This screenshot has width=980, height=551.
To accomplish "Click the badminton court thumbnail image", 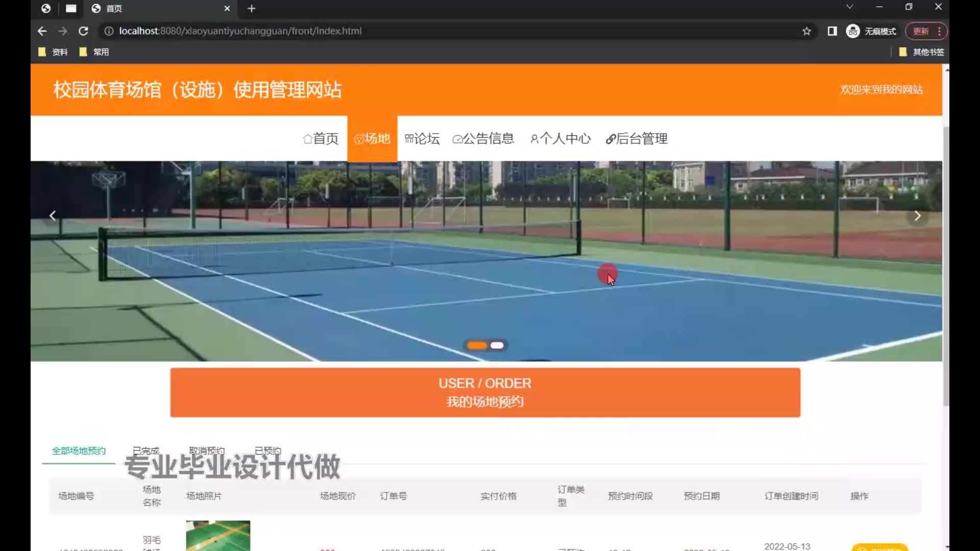I will point(218,535).
